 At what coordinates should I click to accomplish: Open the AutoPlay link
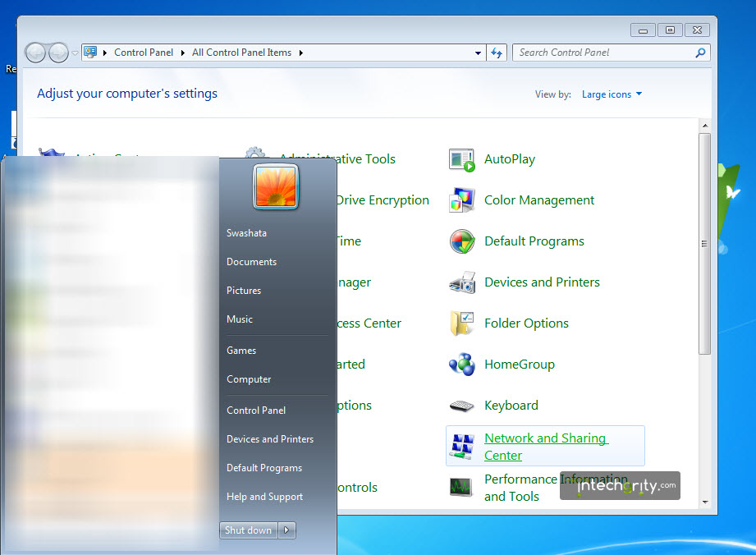click(x=510, y=159)
